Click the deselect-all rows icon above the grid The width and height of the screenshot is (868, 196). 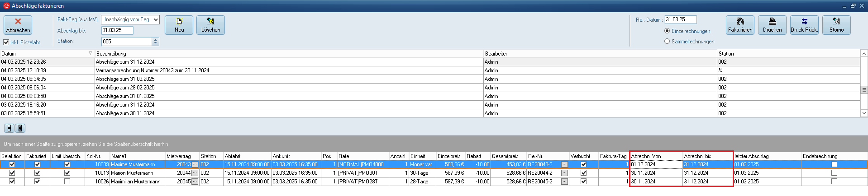tap(20, 128)
